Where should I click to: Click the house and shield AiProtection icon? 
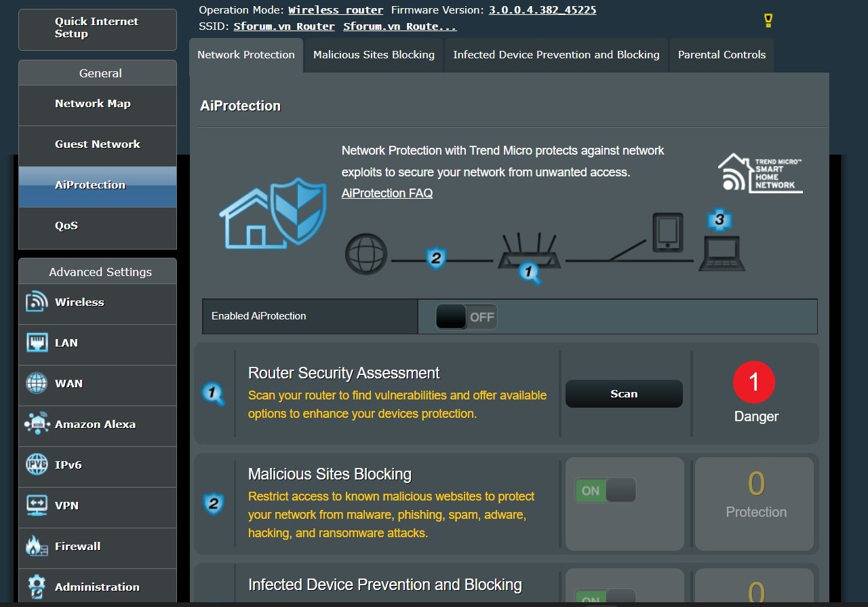tap(273, 212)
